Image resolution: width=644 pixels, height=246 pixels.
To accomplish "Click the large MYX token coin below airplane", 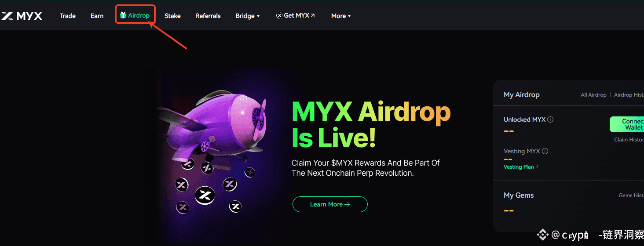I will 205,196.
